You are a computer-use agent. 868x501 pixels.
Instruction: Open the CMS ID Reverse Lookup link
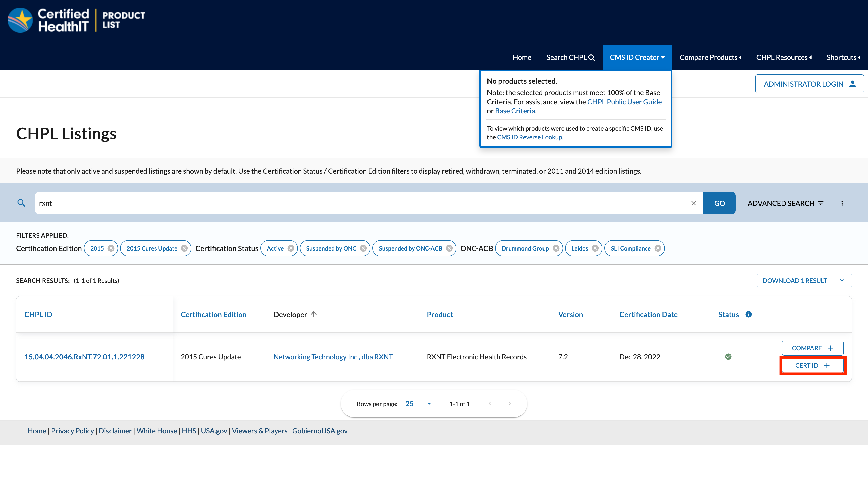coord(529,137)
